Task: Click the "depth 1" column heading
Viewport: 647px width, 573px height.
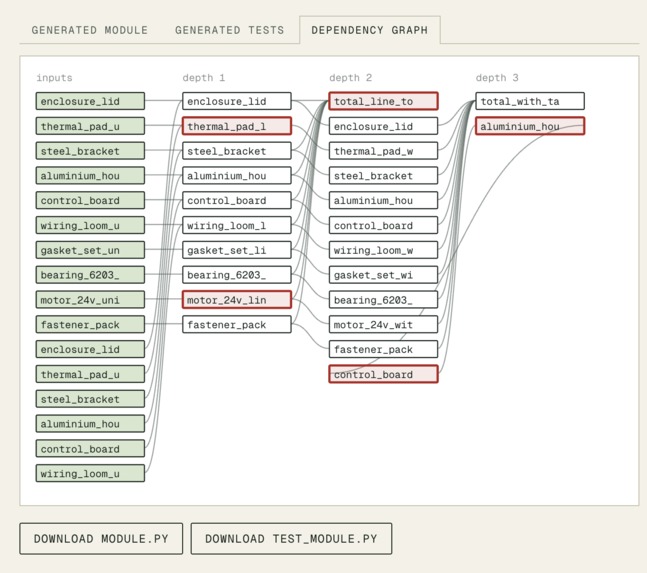Action: 204,78
